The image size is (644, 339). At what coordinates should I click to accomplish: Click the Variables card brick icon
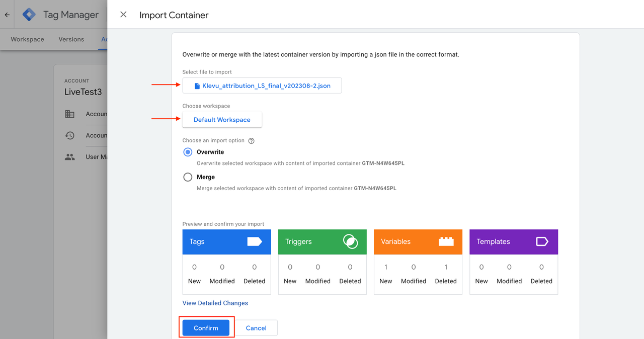pos(446,241)
